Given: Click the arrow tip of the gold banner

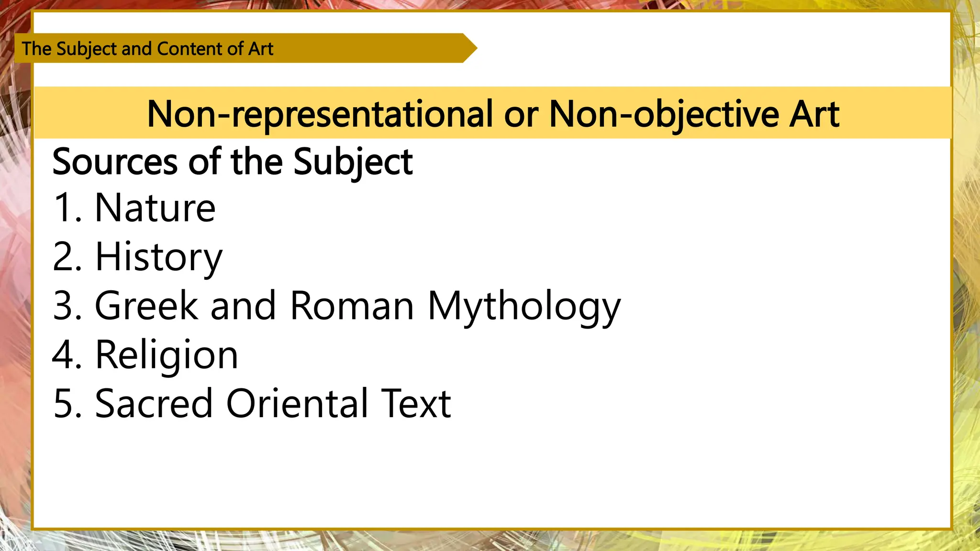Looking at the screenshot, I should 470,48.
